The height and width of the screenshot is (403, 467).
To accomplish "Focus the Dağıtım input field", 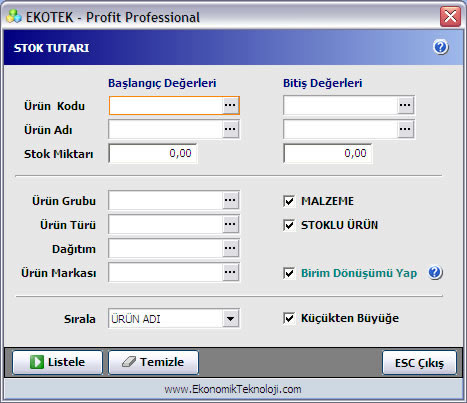I will tap(166, 248).
